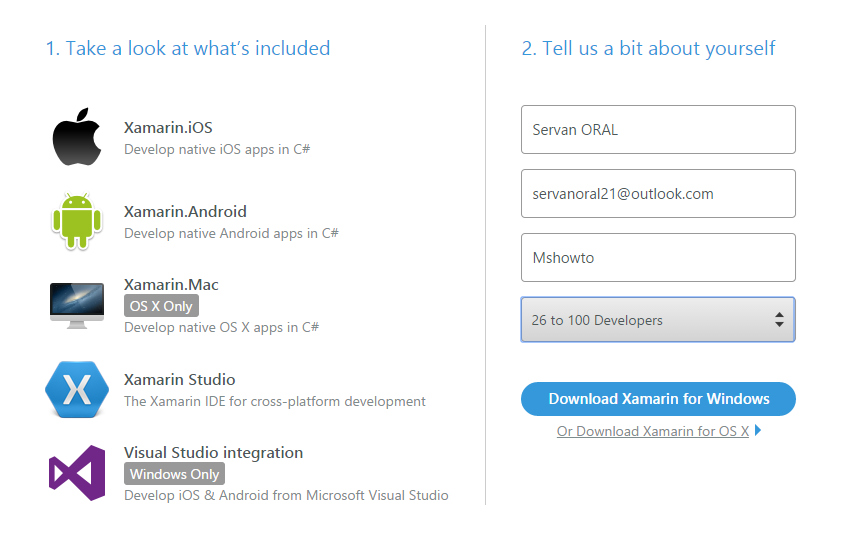The width and height of the screenshot is (865, 546).
Task: Click the Xamarin.iOS title text
Action: tap(168, 127)
